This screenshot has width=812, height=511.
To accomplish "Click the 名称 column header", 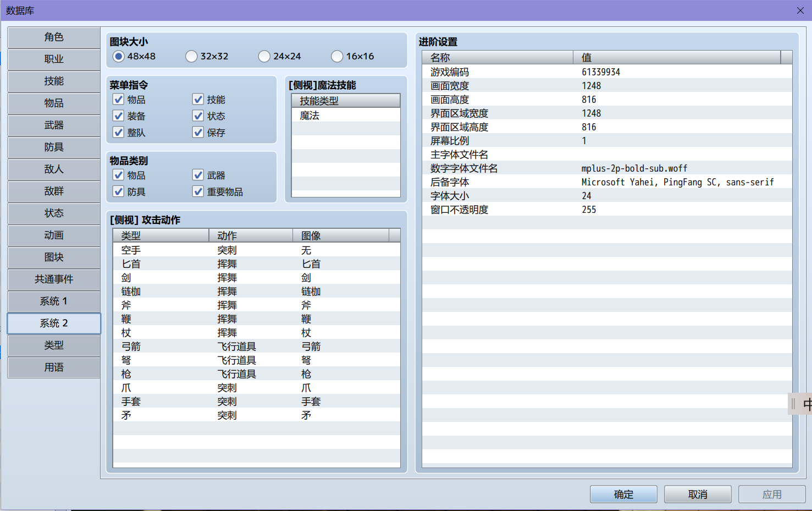I will coord(498,57).
